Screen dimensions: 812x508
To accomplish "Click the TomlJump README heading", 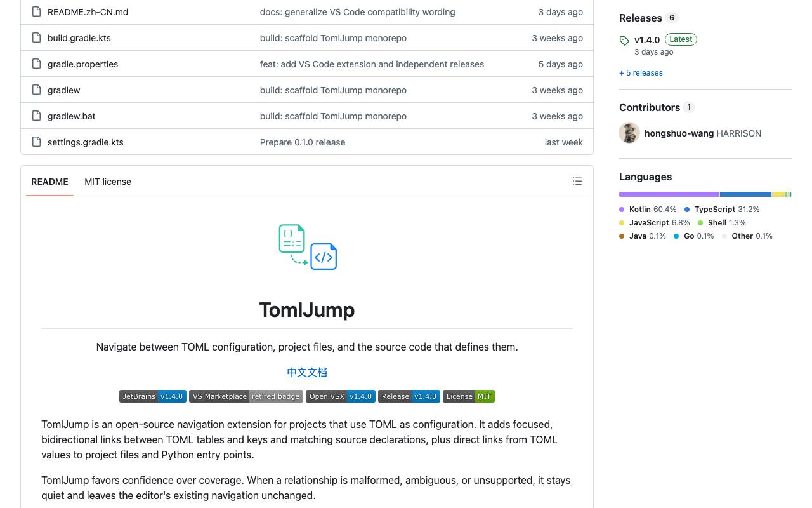I will tap(307, 310).
